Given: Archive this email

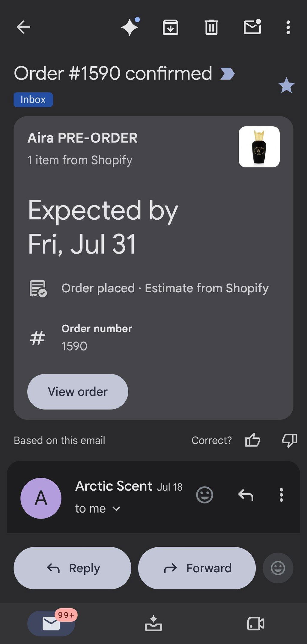Looking at the screenshot, I should [171, 27].
